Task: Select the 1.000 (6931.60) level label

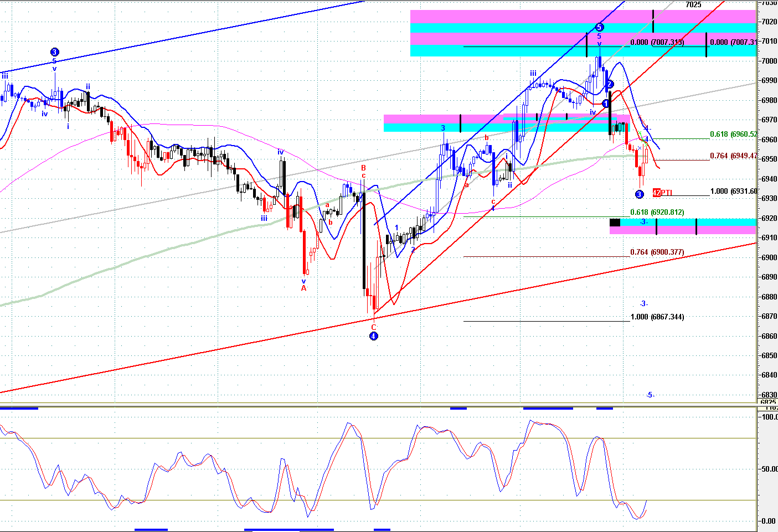Action: click(x=733, y=192)
